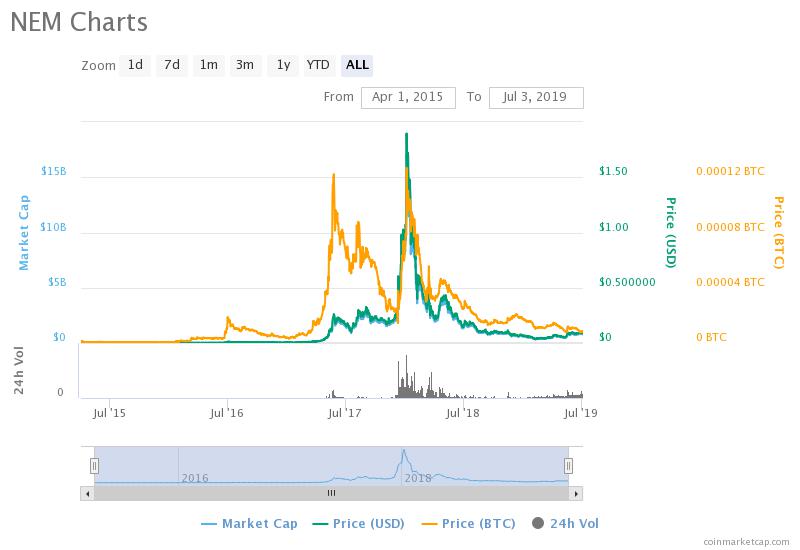Click the 2018 label in navigator
Viewport: 800px width, 550px height.
[418, 478]
